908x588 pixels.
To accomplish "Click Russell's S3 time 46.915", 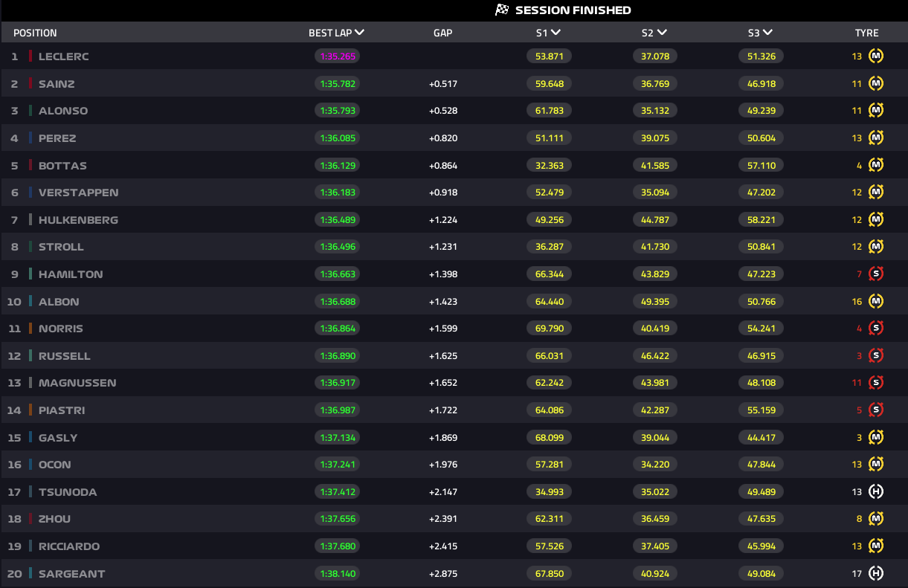I will [x=762, y=356].
